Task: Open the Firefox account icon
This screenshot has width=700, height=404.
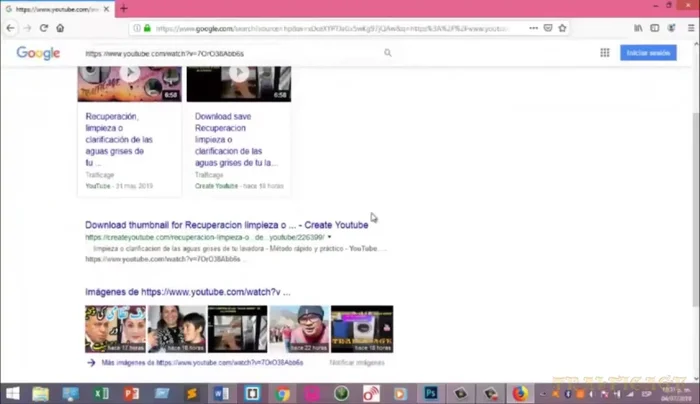Action: (671, 28)
